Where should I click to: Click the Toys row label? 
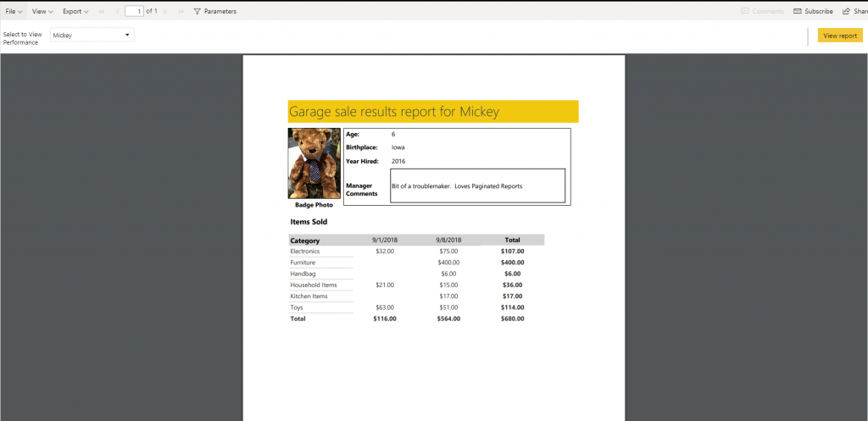296,307
